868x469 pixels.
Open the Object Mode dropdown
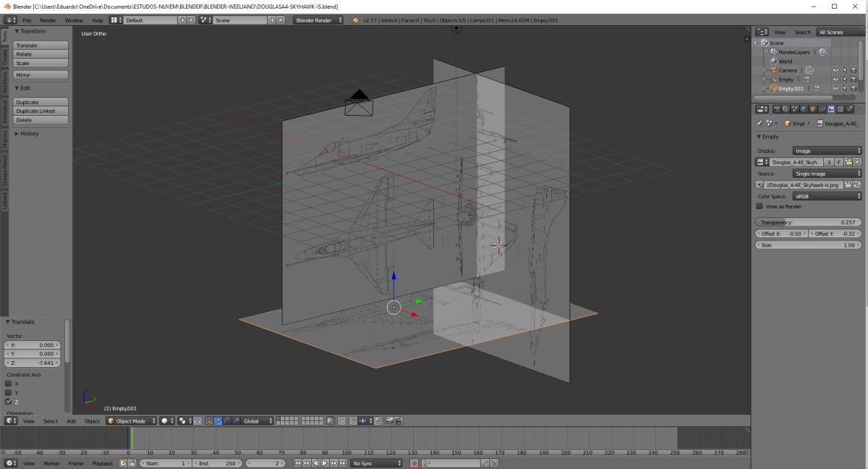click(x=132, y=421)
